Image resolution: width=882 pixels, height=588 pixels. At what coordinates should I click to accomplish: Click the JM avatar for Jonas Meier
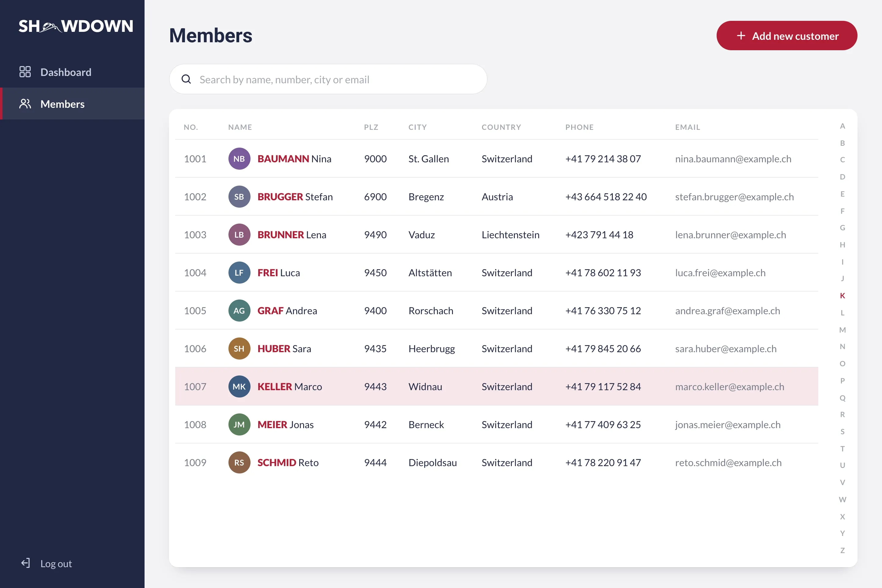click(239, 424)
